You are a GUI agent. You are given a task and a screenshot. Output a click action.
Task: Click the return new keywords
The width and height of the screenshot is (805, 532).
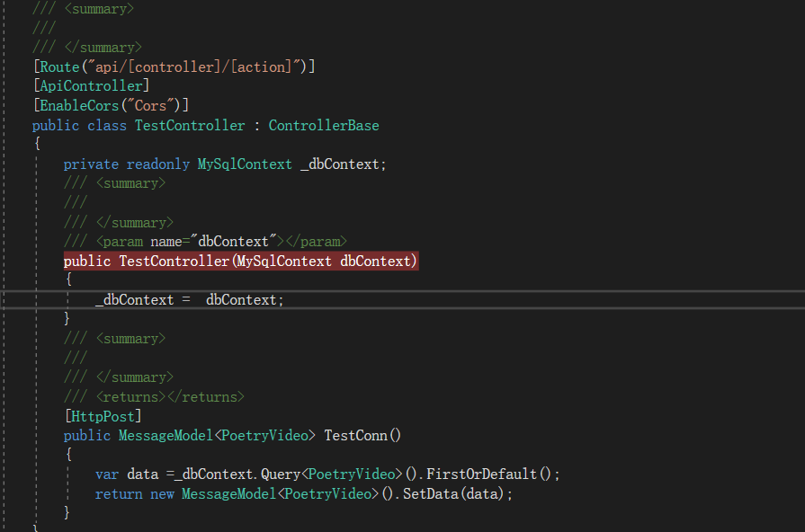pos(135,493)
